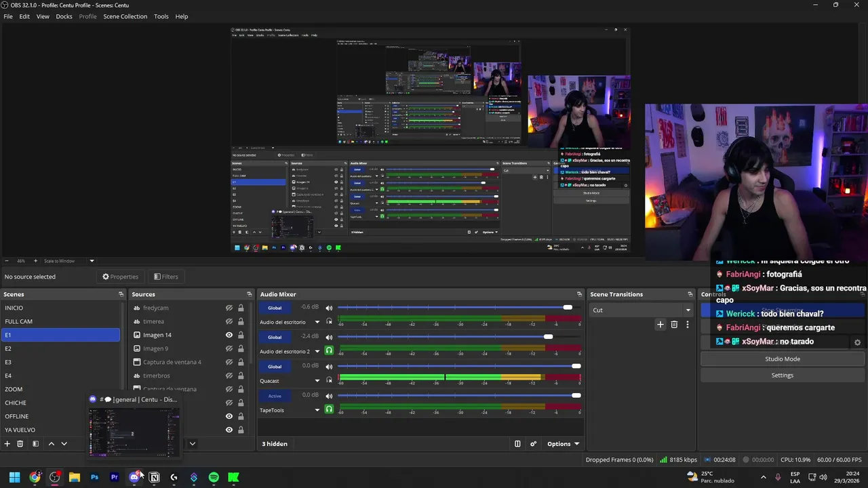The height and width of the screenshot is (488, 868).
Task: Pop out the Scene Transitions dock
Action: coord(690,294)
